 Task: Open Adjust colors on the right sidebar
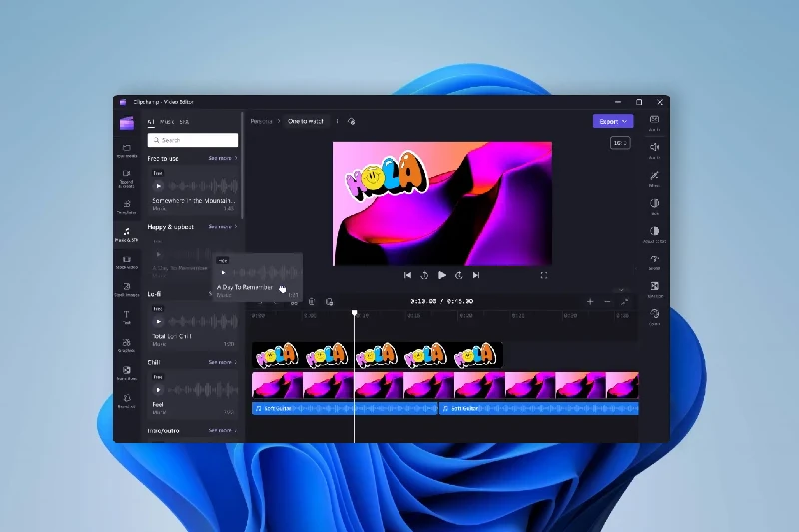point(655,234)
